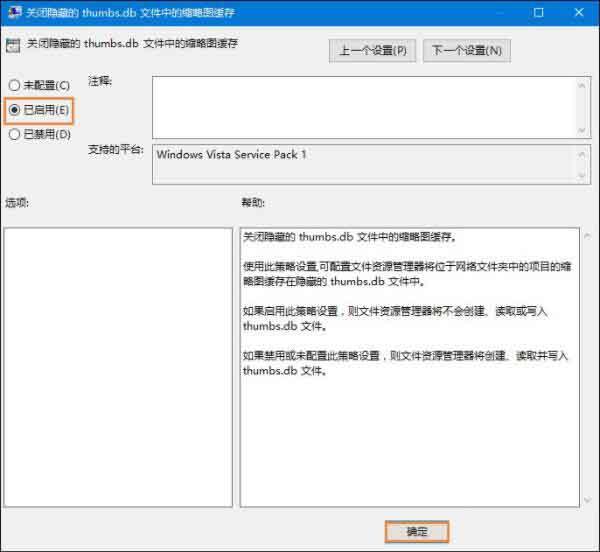The image size is (600, 552).
Task: Go to 下一个设置(N) next setting
Action: click(x=467, y=50)
